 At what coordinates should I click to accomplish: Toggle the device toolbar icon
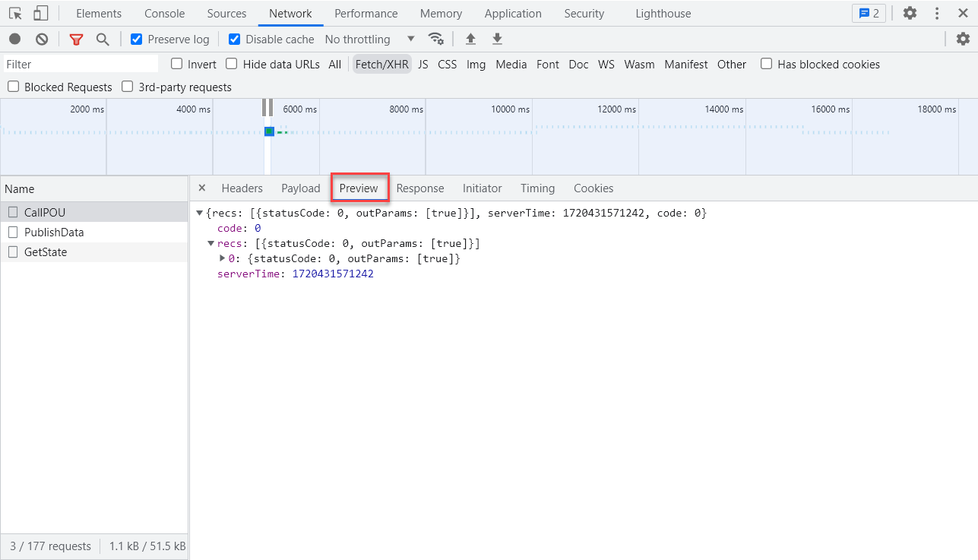41,13
